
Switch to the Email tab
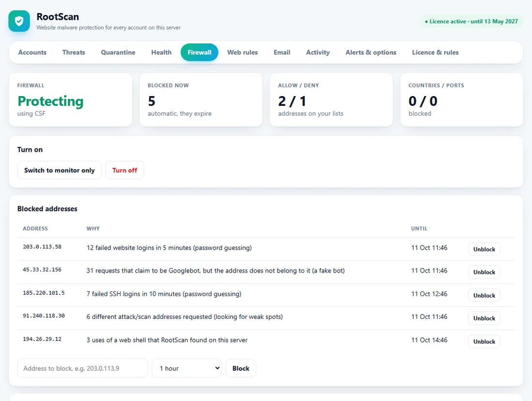click(282, 53)
